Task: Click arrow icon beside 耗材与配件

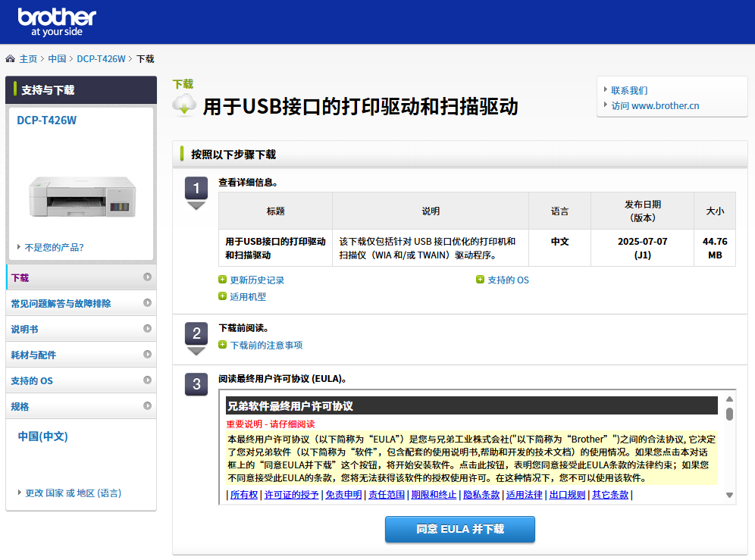Action: [147, 354]
